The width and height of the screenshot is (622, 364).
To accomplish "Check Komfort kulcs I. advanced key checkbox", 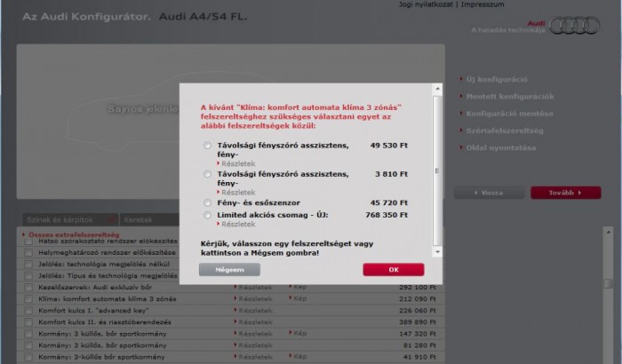I will click(28, 311).
